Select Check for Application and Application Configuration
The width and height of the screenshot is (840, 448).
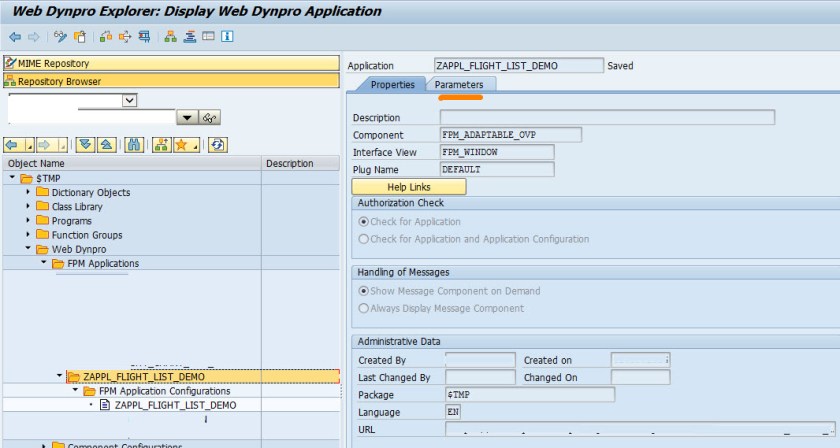tap(364, 239)
